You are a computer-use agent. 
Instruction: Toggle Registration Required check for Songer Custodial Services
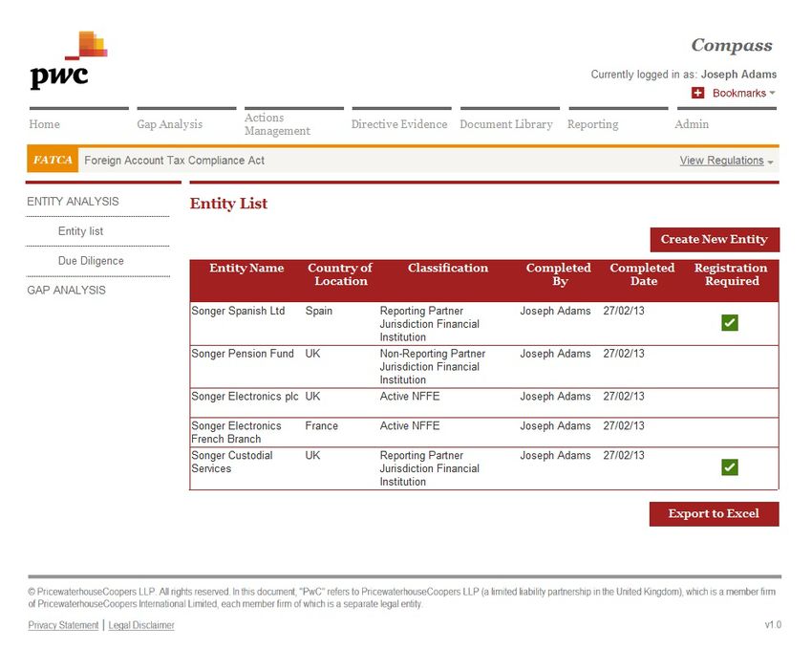click(729, 467)
